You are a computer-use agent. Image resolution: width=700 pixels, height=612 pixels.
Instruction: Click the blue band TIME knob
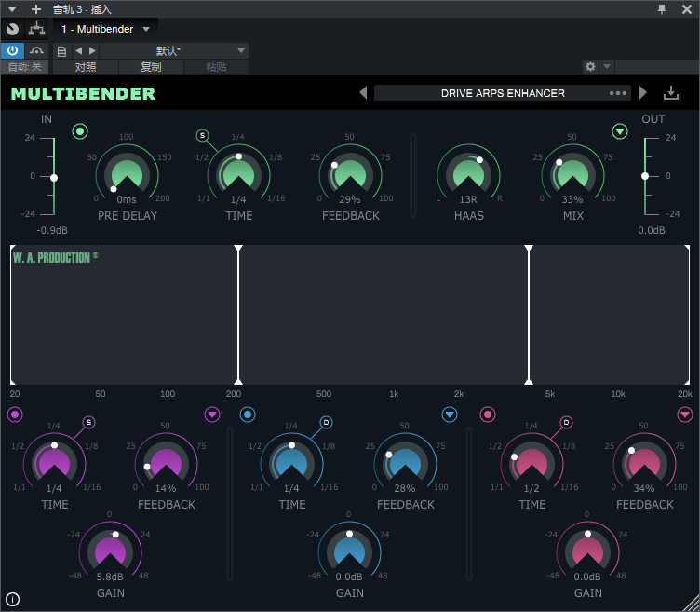[x=291, y=464]
